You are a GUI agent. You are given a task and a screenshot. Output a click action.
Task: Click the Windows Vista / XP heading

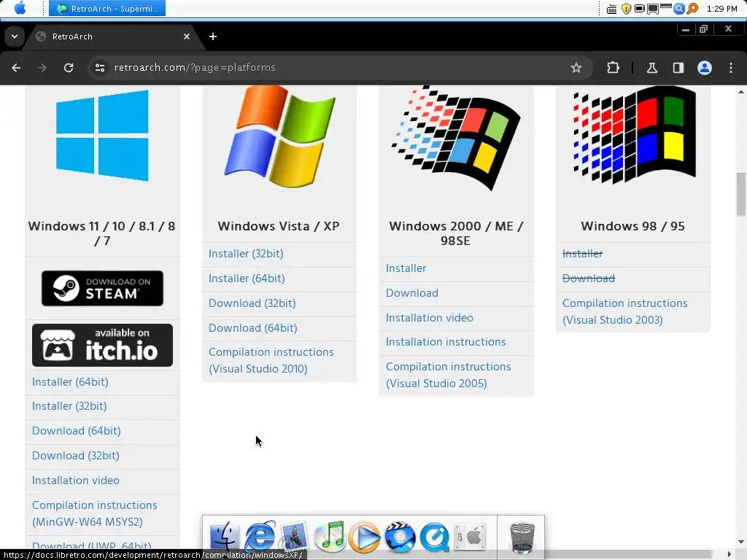click(x=279, y=226)
